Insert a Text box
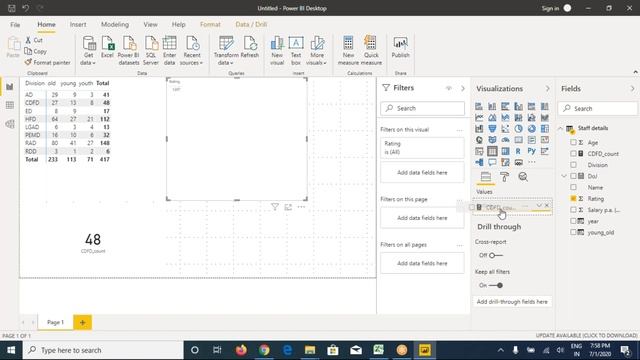This screenshot has height=360, width=640. pyautogui.click(x=296, y=51)
